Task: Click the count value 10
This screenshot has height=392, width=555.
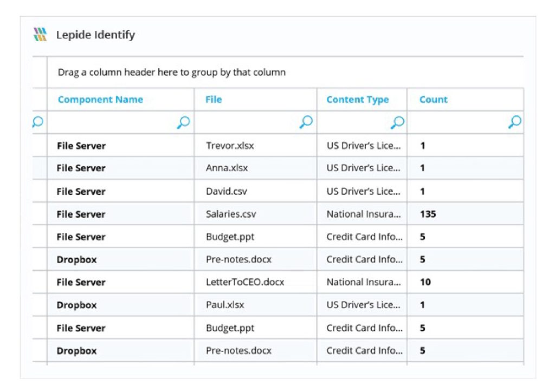Action: tap(425, 282)
